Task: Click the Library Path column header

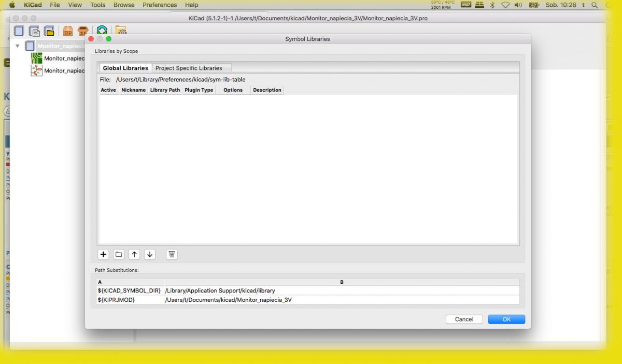Action: [x=165, y=90]
